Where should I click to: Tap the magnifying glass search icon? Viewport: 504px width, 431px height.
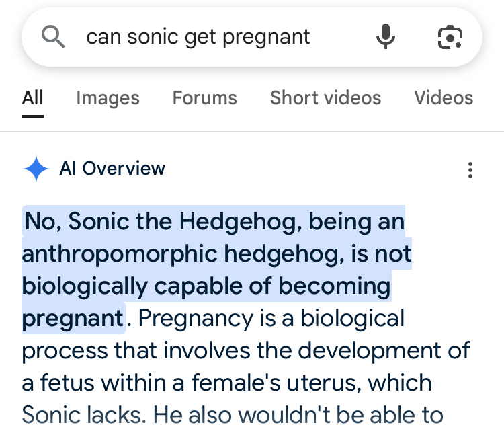pyautogui.click(x=53, y=37)
